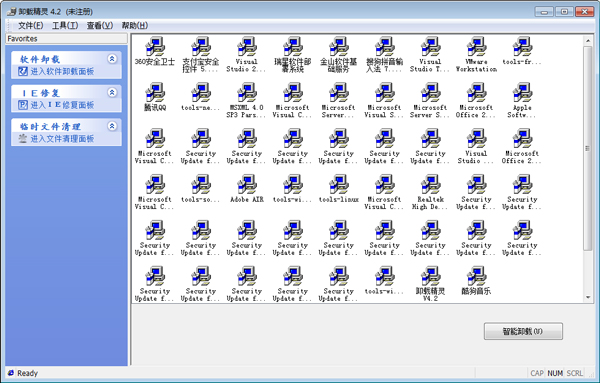The image size is (600, 383).
Task: Click the IE repair panel link icon
Action: pos(23,105)
